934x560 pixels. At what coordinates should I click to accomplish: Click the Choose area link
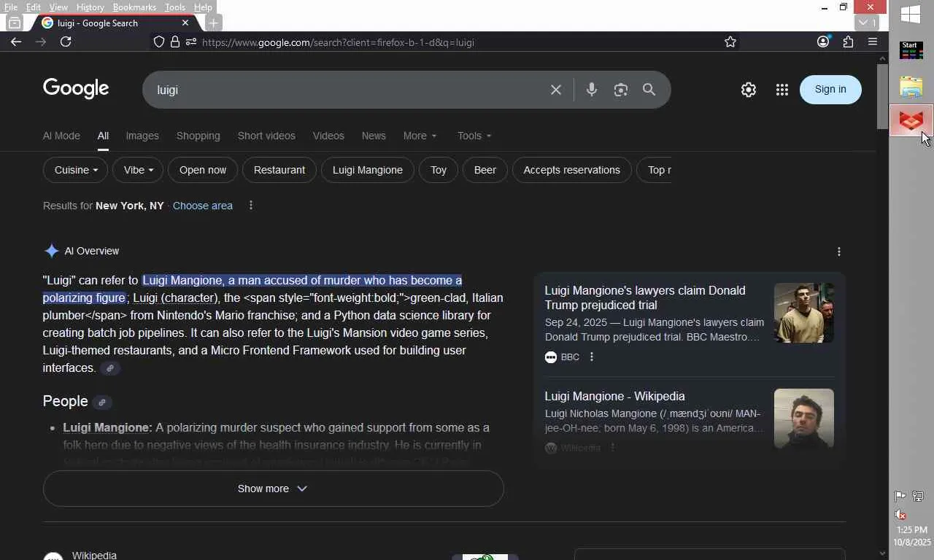(203, 206)
